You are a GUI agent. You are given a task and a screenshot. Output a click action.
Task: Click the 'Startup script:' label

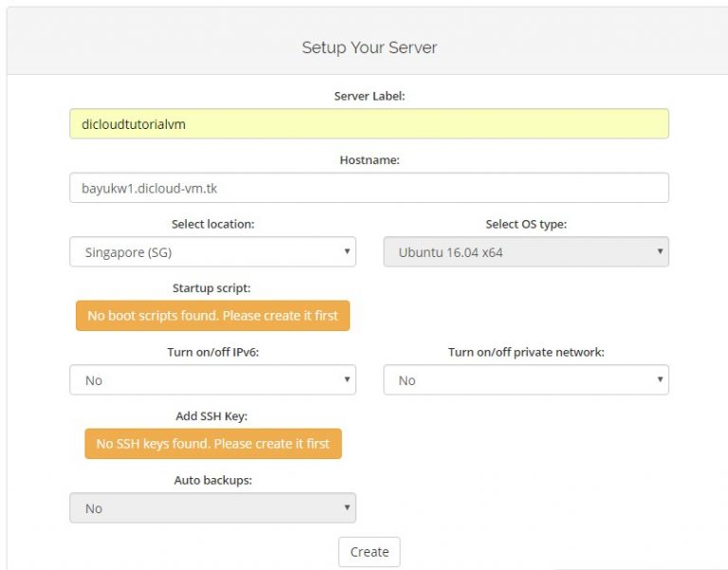[x=212, y=288]
